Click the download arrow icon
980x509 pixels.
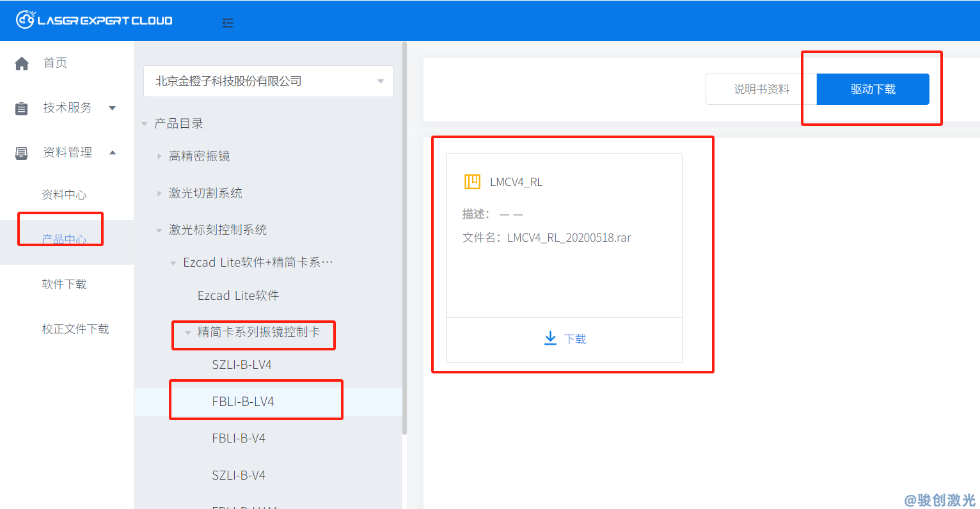click(550, 338)
